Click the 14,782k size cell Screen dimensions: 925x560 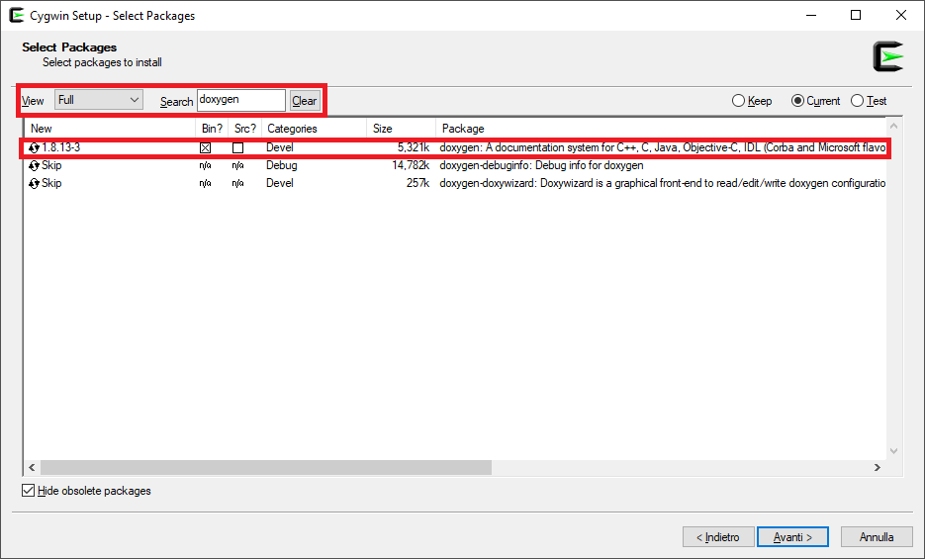coord(411,165)
